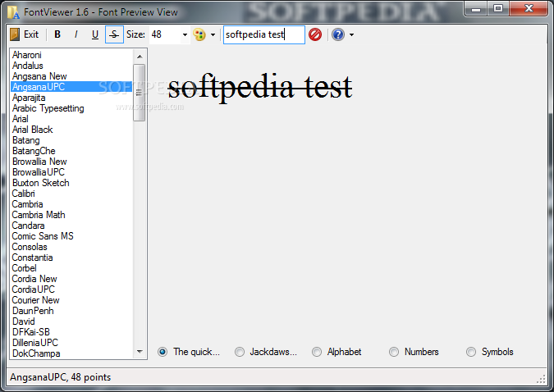The height and width of the screenshot is (392, 554).
Task: Open Help via the question mark icon
Action: point(338,34)
